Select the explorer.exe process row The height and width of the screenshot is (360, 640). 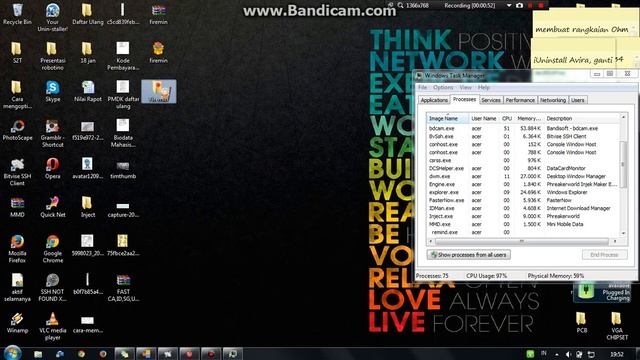pos(523,192)
